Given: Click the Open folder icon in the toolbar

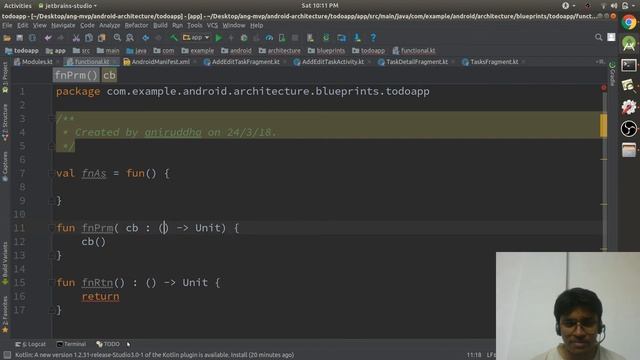Looking at the screenshot, I should point(7,38).
